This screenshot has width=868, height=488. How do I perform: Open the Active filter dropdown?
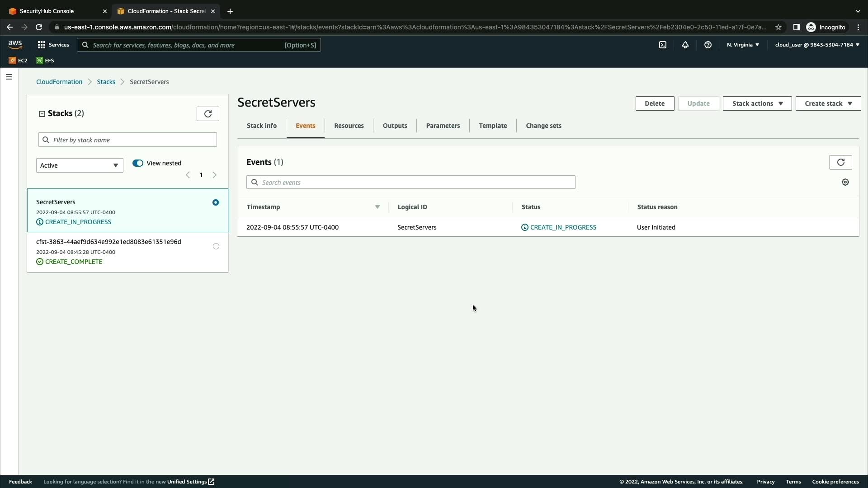(x=80, y=165)
